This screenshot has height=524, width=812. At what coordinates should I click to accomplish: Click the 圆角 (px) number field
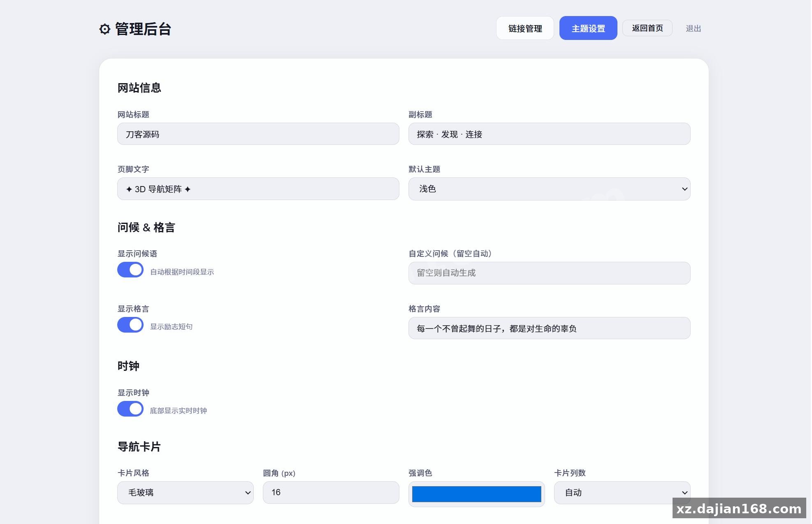pyautogui.click(x=331, y=493)
